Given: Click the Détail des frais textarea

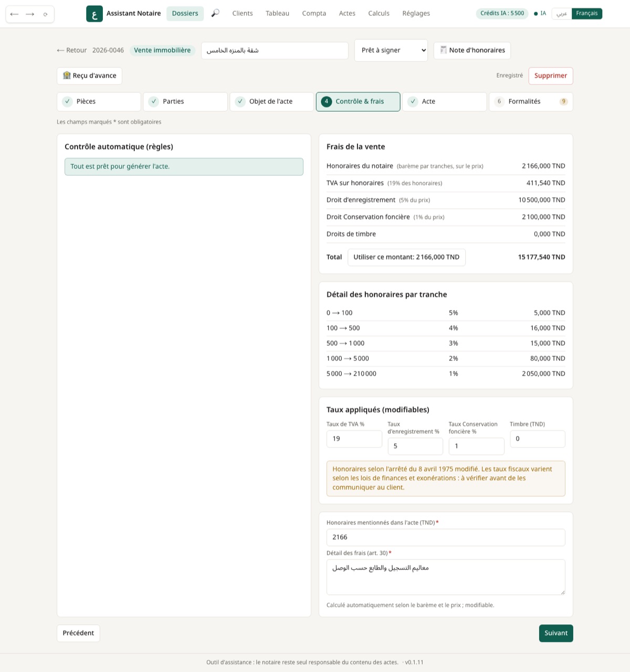Looking at the screenshot, I should (x=446, y=577).
